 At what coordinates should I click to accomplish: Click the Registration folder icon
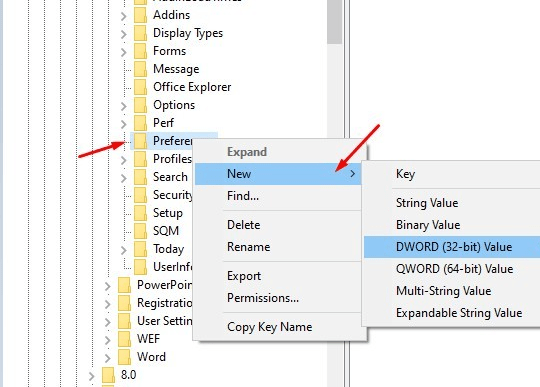click(124, 303)
